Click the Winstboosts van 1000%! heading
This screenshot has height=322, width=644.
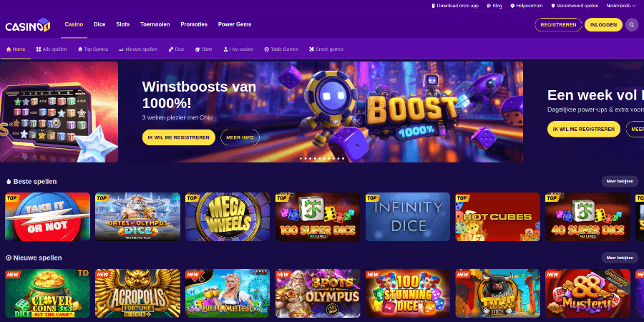click(x=199, y=94)
